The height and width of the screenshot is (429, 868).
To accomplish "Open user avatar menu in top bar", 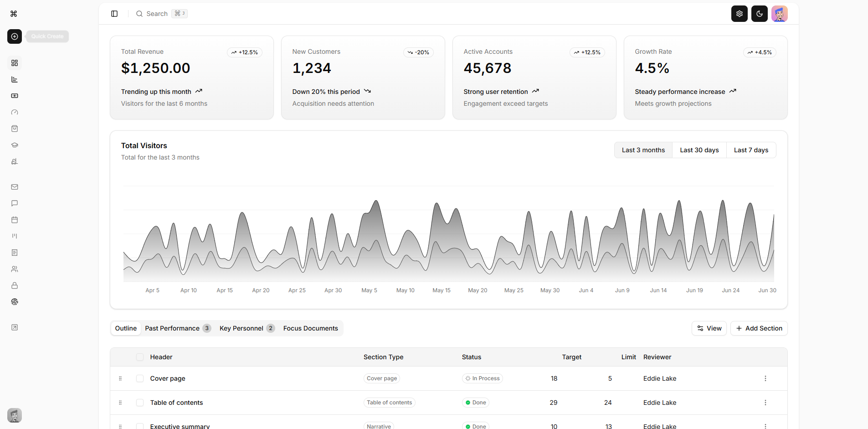I will [x=780, y=14].
